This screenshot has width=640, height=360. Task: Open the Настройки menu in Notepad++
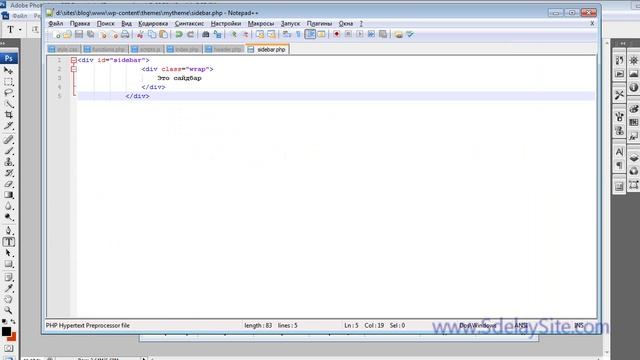pos(226,24)
